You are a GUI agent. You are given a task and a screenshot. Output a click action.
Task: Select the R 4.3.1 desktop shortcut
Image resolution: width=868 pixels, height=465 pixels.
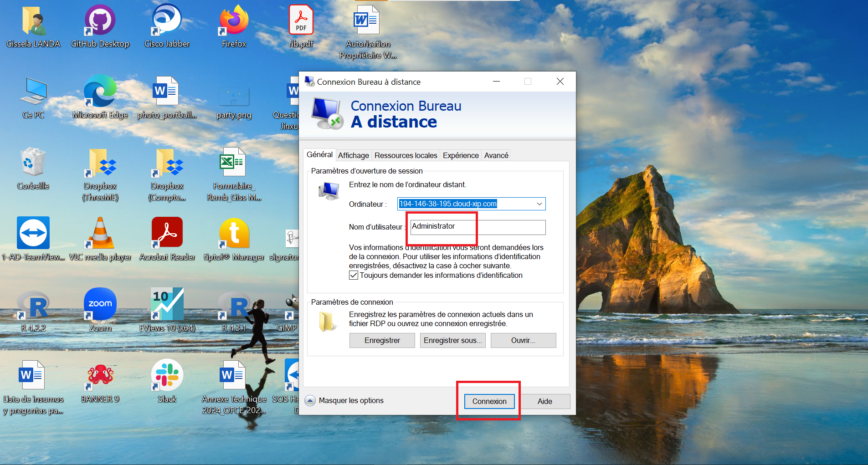pyautogui.click(x=234, y=305)
